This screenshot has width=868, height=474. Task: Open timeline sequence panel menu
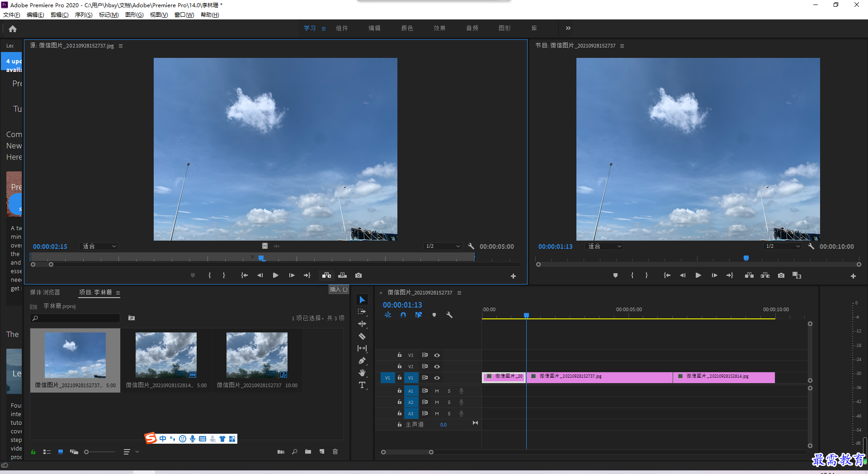coord(459,293)
